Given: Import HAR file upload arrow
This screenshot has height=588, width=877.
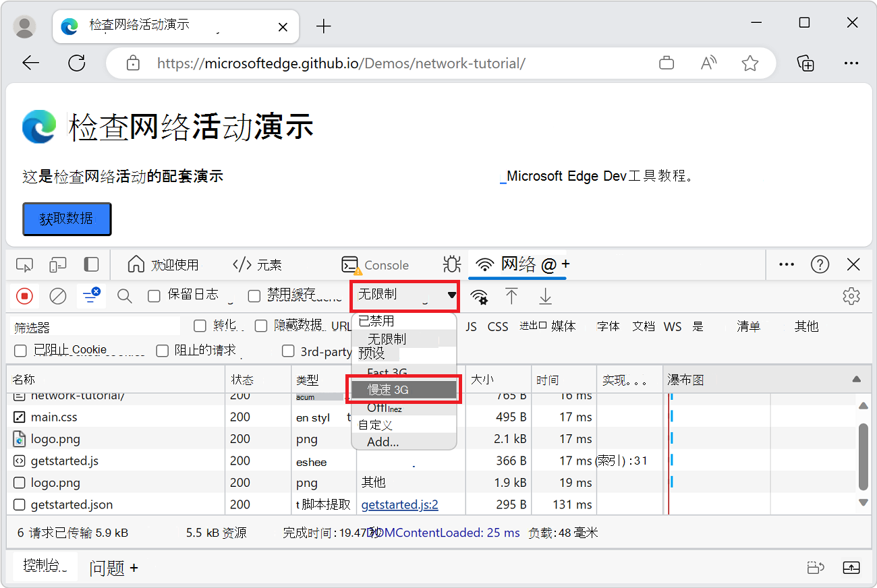Looking at the screenshot, I should tap(512, 295).
